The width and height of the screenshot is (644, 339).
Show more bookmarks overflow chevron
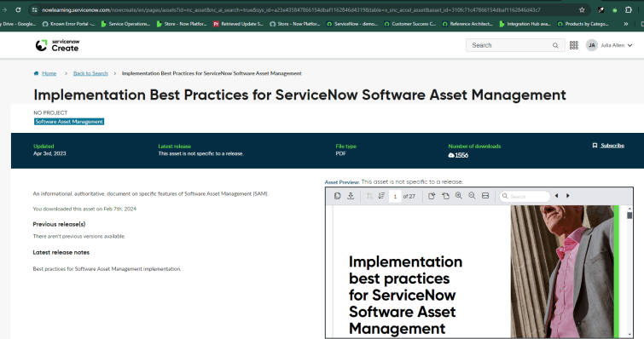coord(625,24)
